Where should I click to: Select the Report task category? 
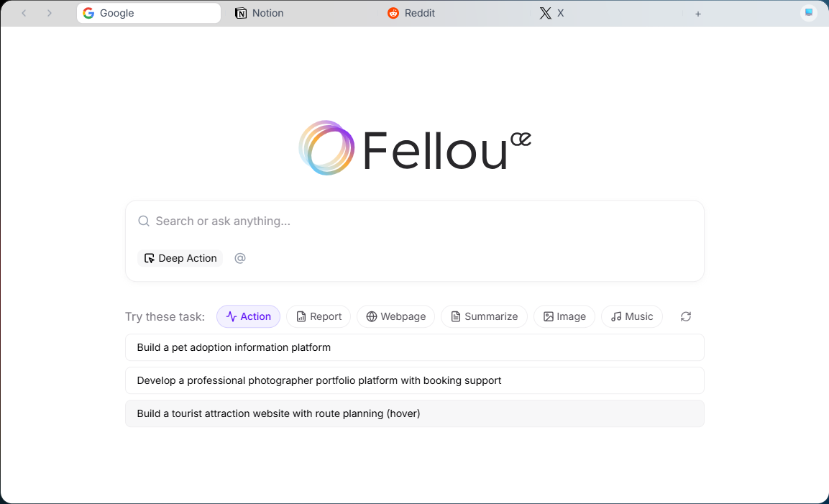[319, 316]
